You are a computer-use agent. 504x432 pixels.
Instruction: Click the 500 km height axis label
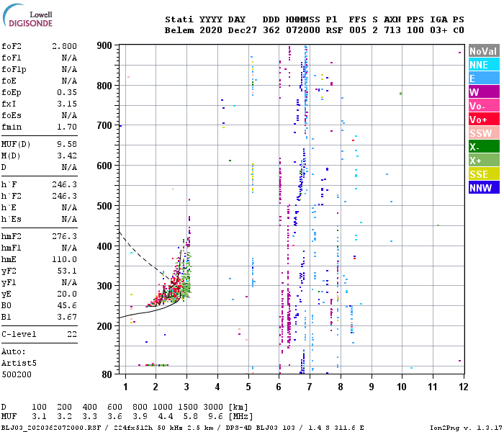pos(104,206)
